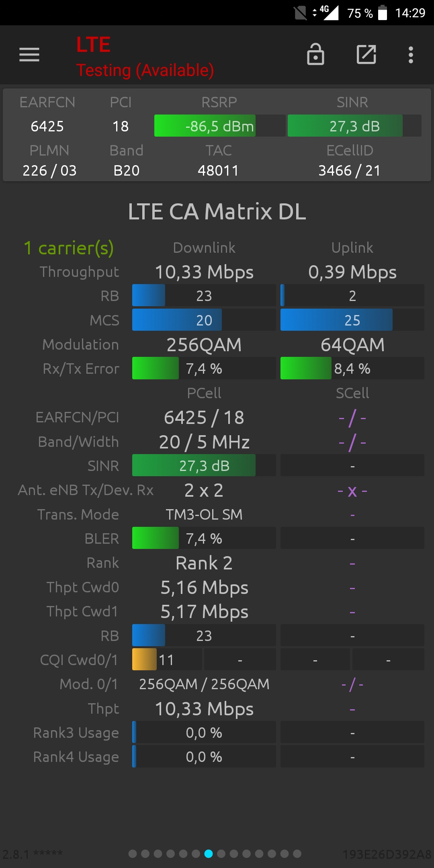The height and width of the screenshot is (868, 434).
Task: Tap the CQI Cwd0 value 11 bar
Action: [x=167, y=659]
